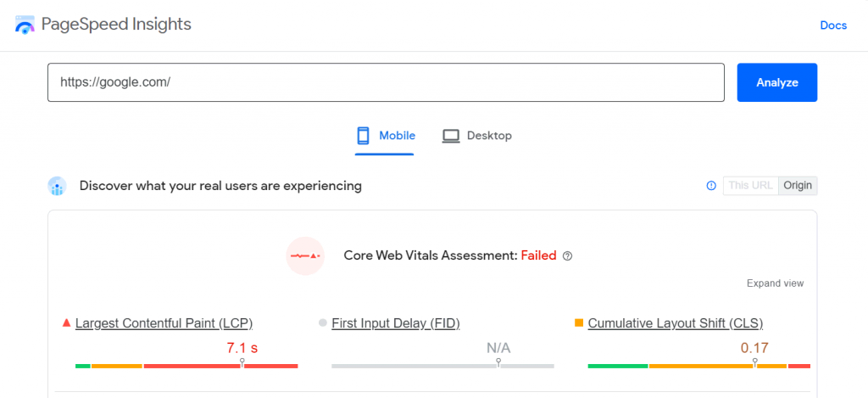Click the desktop laptop icon
The width and height of the screenshot is (868, 398).
[x=451, y=136]
